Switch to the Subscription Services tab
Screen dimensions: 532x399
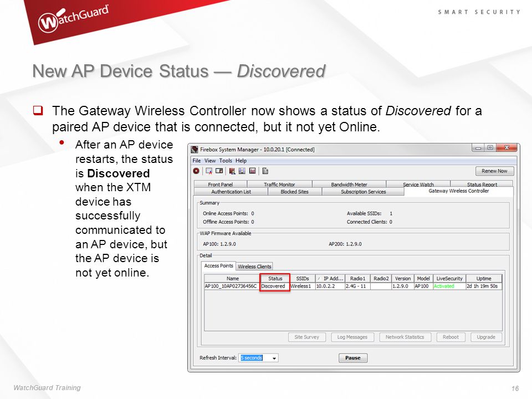pos(364,192)
